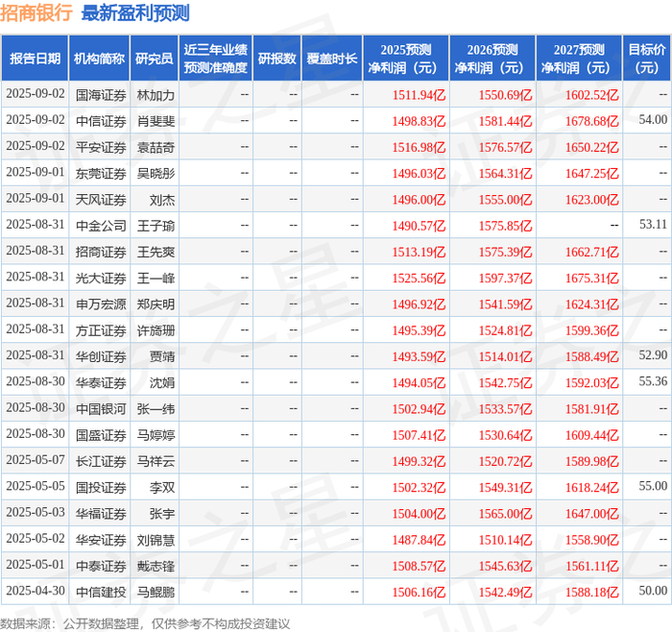Click the 55.36 target price cell
This screenshot has height=632, width=672.
tap(652, 381)
